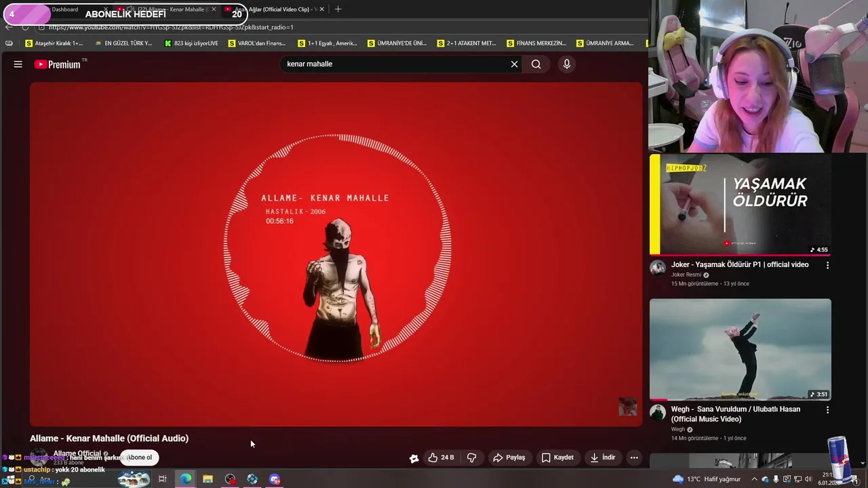
Task: Open microphone icon in system tray
Action: (776, 479)
